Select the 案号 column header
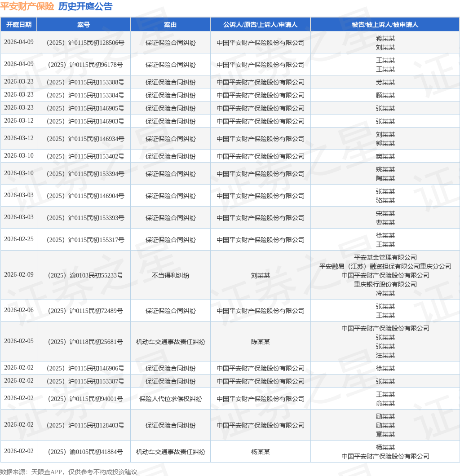 click(x=84, y=25)
